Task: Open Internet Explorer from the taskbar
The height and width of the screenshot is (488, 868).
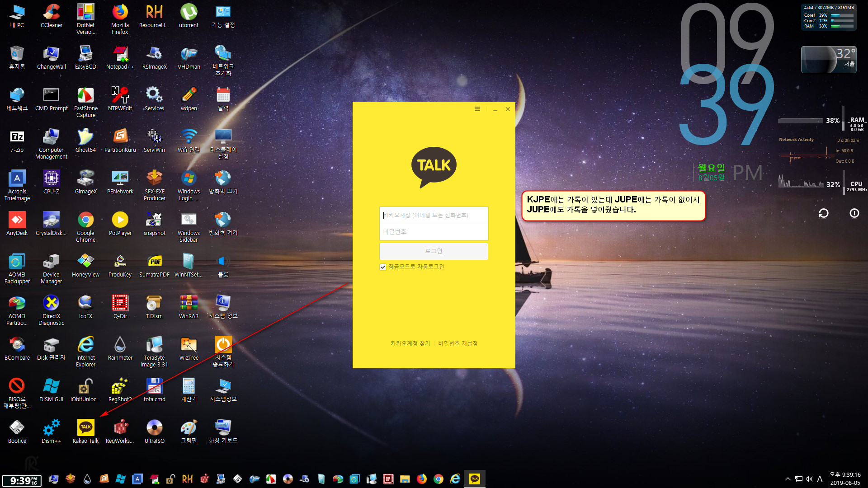Action: coord(455,479)
